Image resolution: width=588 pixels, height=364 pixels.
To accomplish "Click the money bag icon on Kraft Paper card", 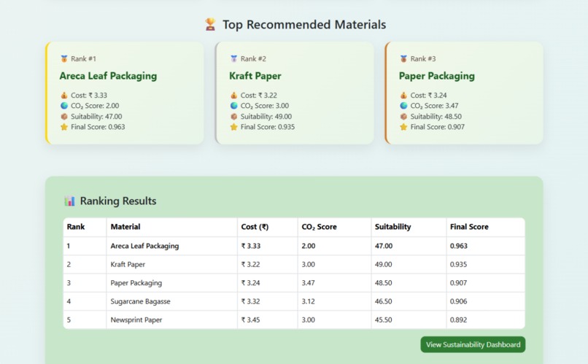I will (x=233, y=96).
